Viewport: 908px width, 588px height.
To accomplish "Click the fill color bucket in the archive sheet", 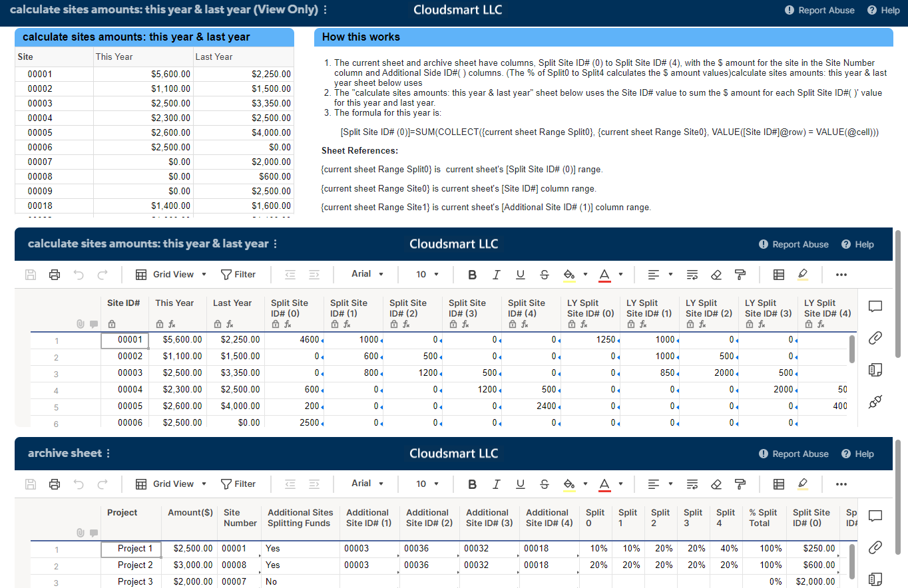I will (568, 484).
